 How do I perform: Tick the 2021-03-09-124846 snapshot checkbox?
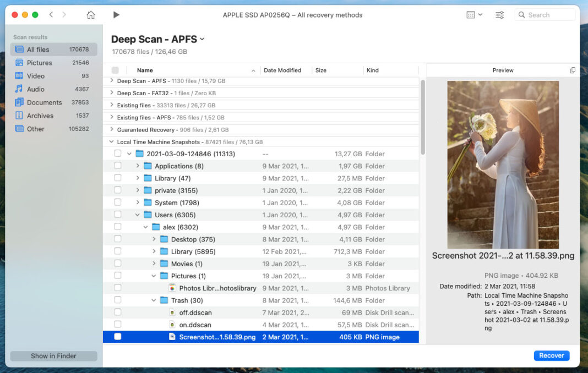tap(117, 153)
